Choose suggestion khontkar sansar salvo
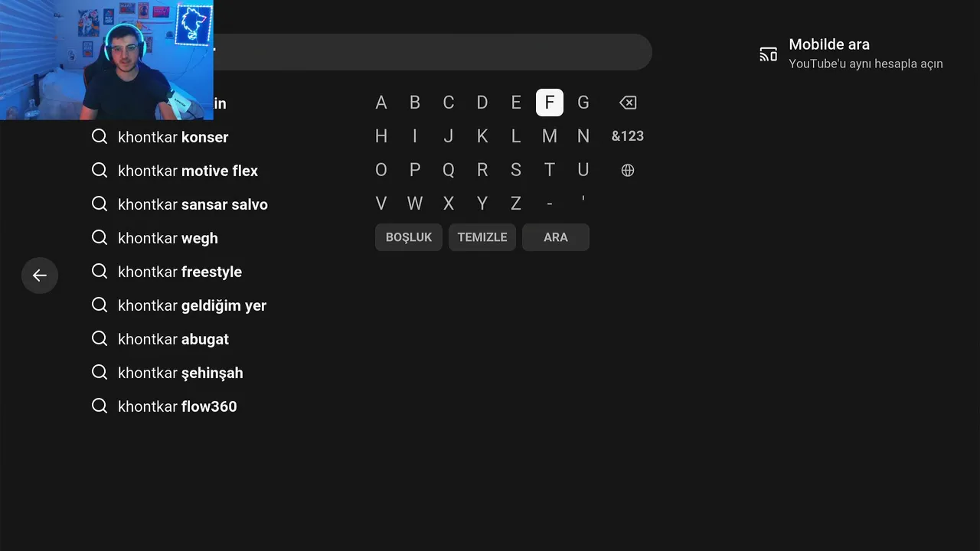This screenshot has height=551, width=980. tap(193, 204)
